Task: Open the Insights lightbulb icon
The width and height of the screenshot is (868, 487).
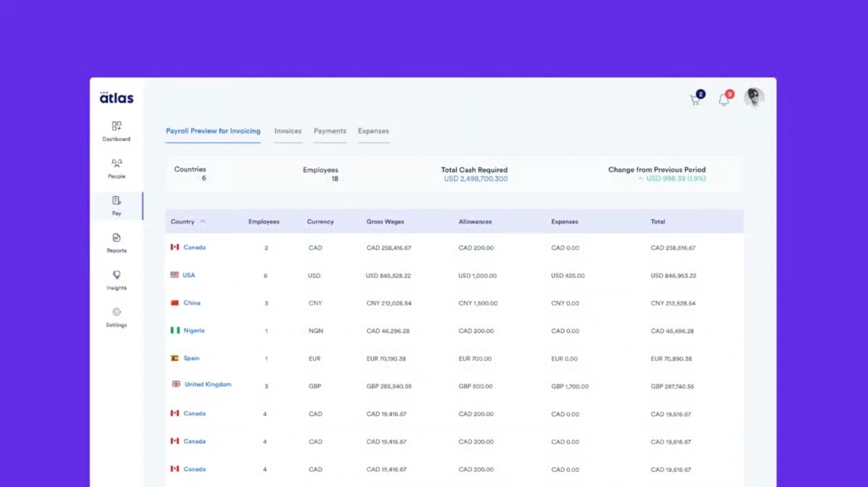Action: click(116, 275)
